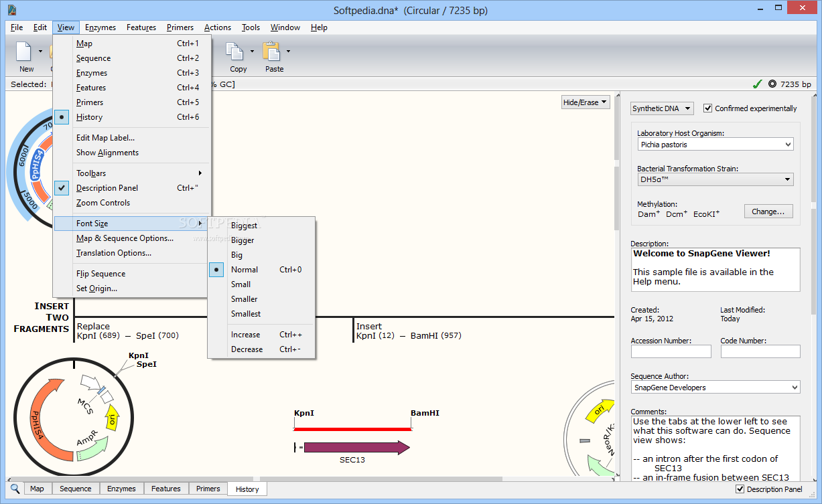Click the New file toolbar icon
This screenshot has width=822, height=504.
pyautogui.click(x=23, y=52)
